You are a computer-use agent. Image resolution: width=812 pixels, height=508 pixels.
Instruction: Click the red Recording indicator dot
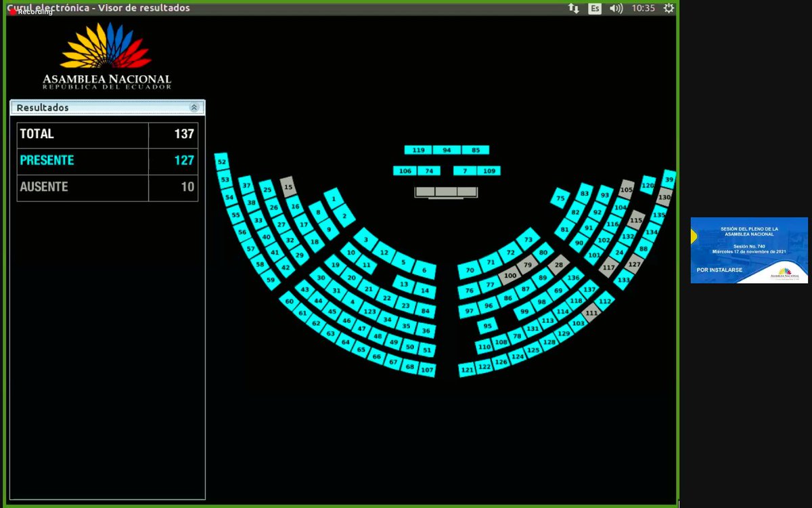pos(13,12)
